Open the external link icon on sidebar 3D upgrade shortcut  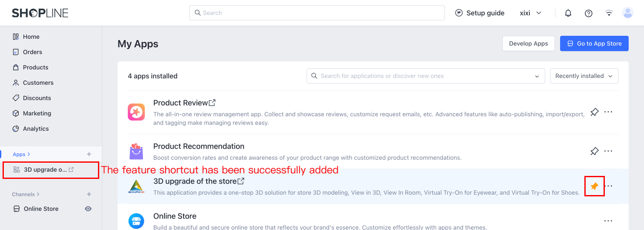click(x=71, y=170)
